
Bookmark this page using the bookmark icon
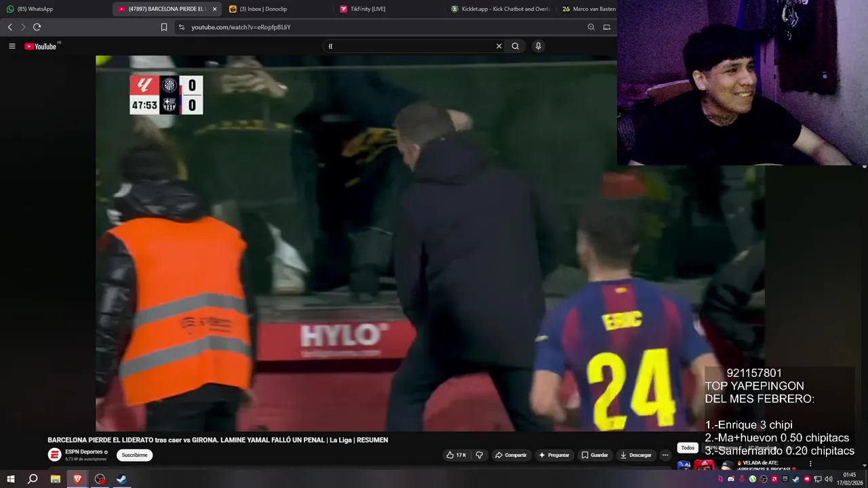(x=164, y=27)
